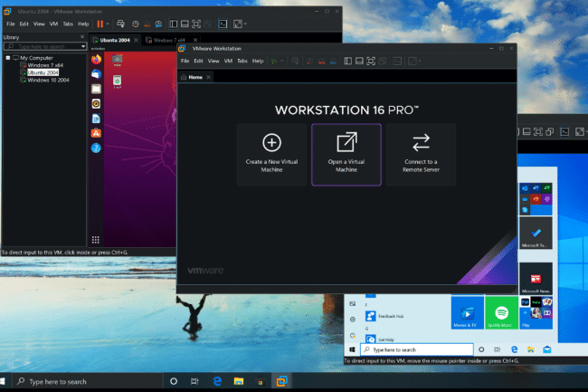Select Windows 7 x64 in the Library tree

click(45, 65)
